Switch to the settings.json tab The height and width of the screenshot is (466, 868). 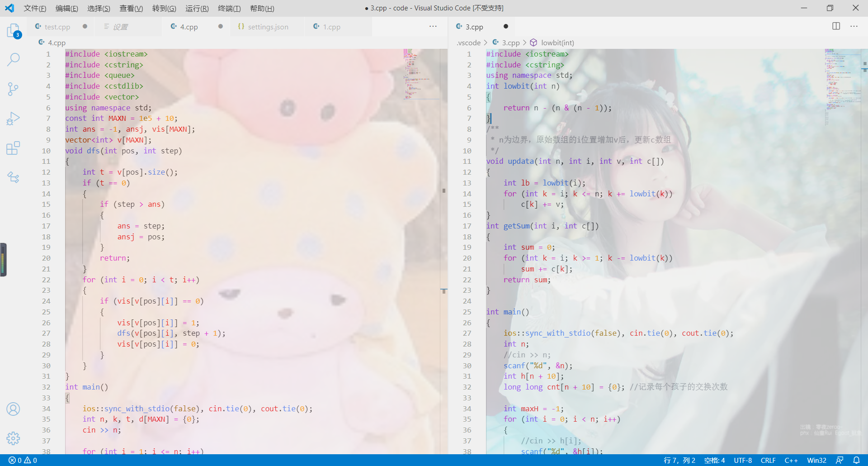[268, 27]
